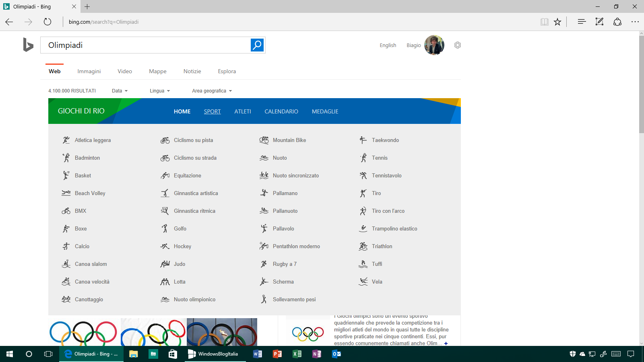Select CALENDARIO in Rio games menu
Viewport: 644px width, 362px height.
point(281,111)
